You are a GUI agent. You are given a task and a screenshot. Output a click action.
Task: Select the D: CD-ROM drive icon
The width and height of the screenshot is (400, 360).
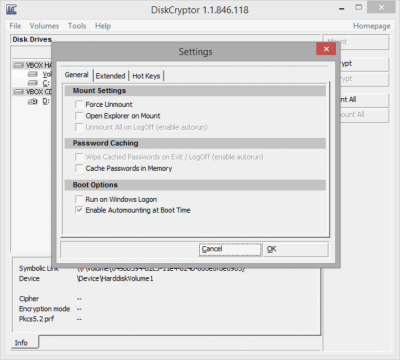tap(33, 101)
